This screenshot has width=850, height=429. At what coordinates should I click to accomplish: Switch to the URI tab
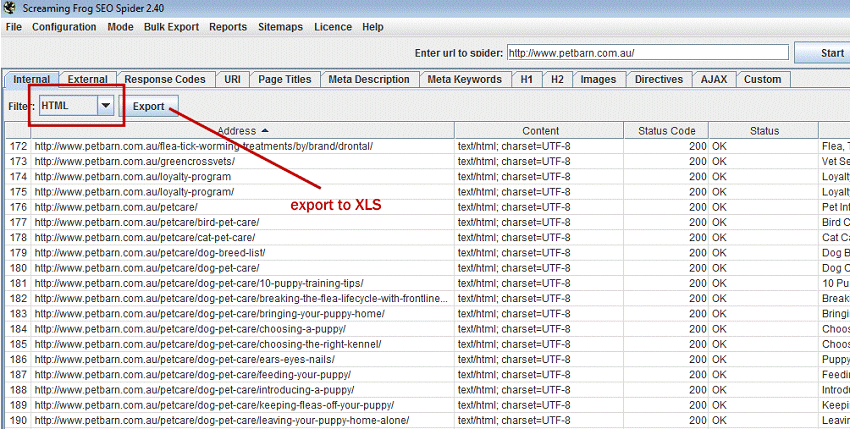coord(233,80)
